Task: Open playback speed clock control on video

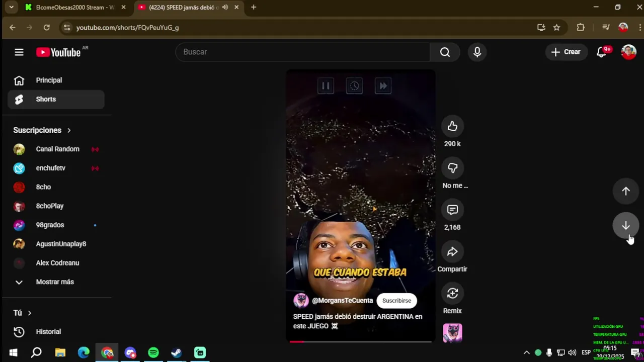Action: click(354, 86)
